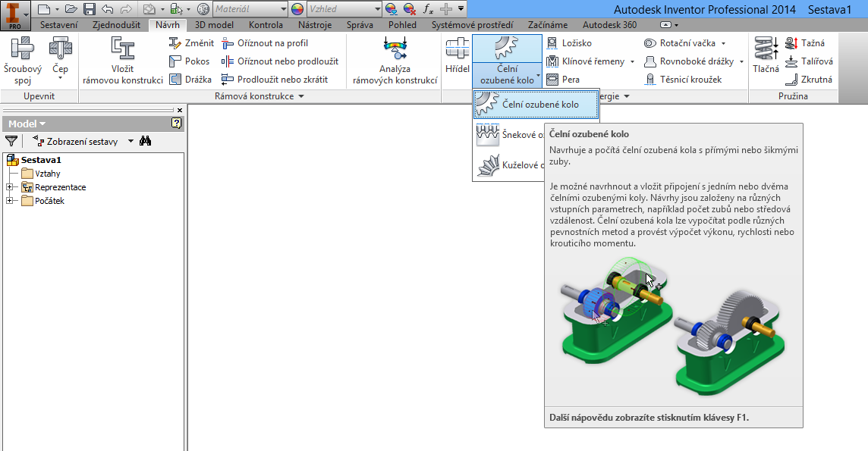This screenshot has width=868, height=451.
Task: Select the Čep pin tool
Action: click(x=61, y=60)
